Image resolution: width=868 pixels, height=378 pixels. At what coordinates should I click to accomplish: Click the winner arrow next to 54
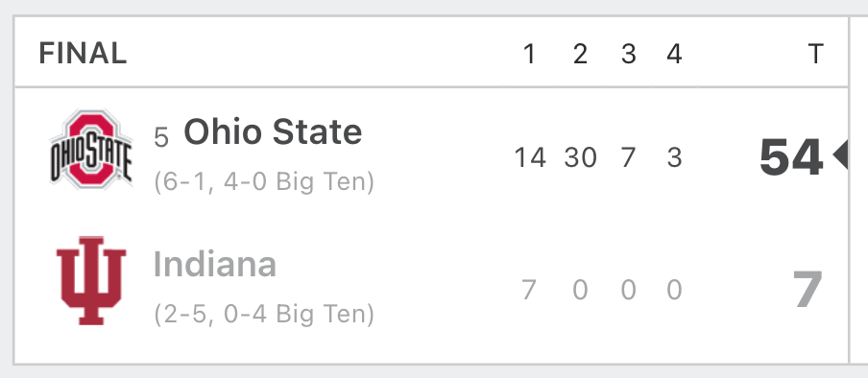click(x=840, y=154)
